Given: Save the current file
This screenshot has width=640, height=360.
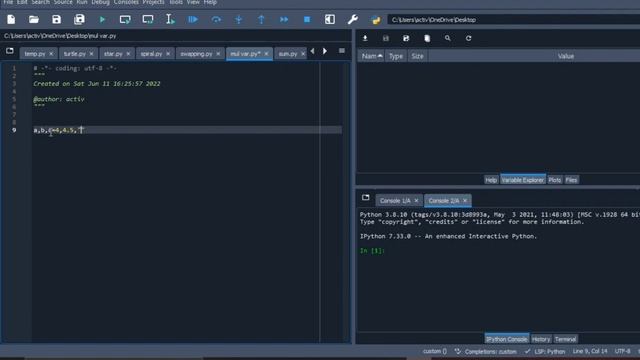Looking at the screenshot, I should pos(56,19).
